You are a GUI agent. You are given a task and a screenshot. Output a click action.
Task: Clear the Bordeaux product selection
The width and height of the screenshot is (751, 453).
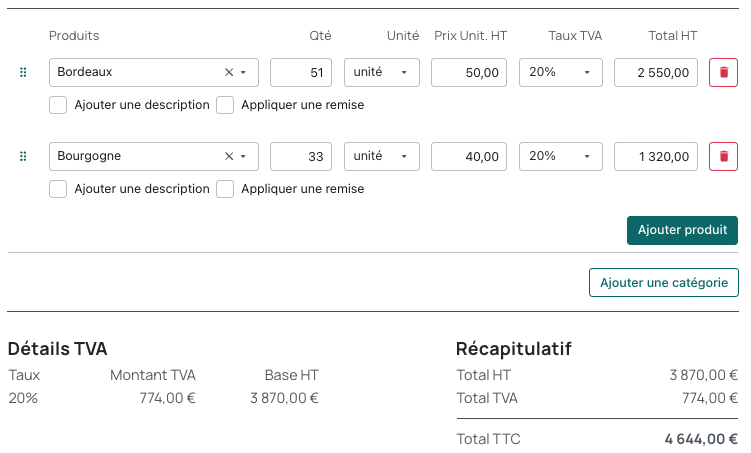[228, 73]
